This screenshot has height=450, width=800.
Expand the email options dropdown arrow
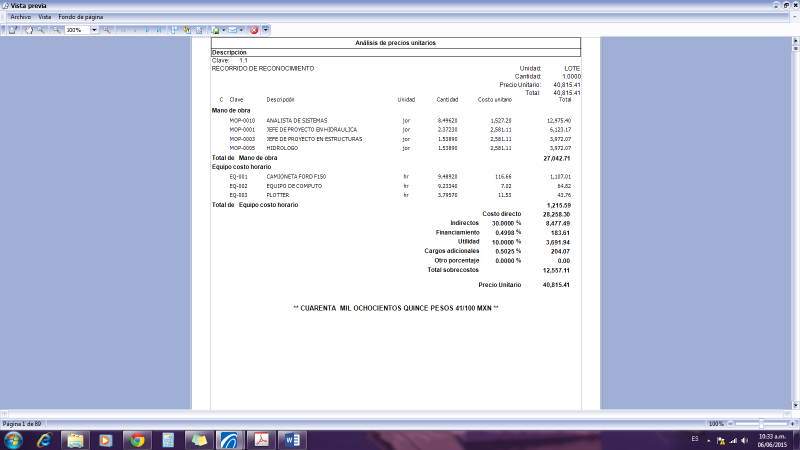click(242, 30)
